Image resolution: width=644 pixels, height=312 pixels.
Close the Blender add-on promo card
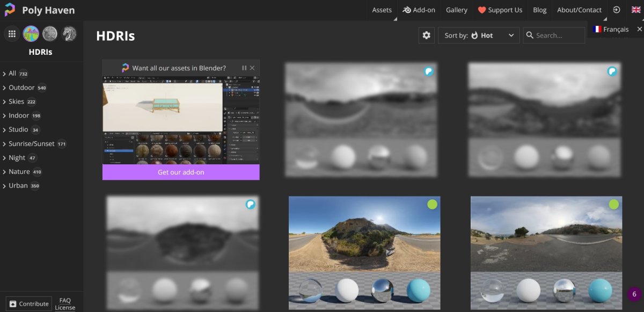pyautogui.click(x=252, y=68)
